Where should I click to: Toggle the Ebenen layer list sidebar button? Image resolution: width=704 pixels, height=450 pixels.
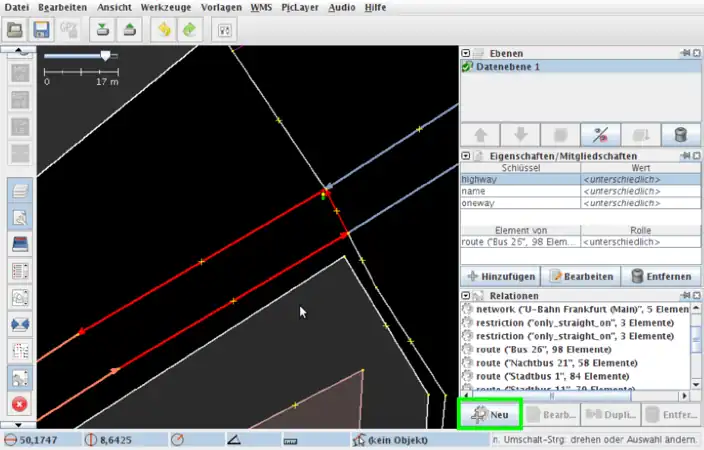pyautogui.click(x=19, y=190)
